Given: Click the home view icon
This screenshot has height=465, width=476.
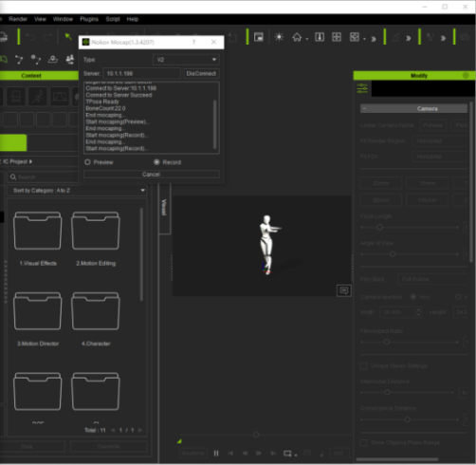Looking at the screenshot, I should pyautogui.click(x=297, y=37).
